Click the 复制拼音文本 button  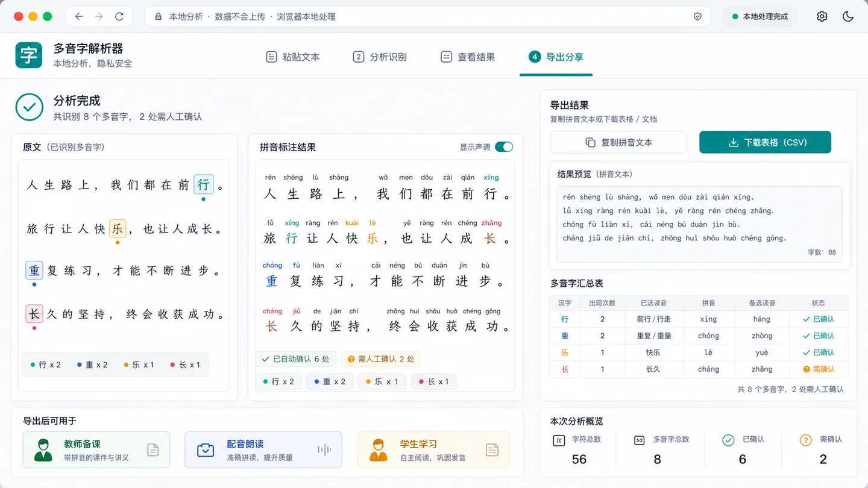[x=618, y=142]
